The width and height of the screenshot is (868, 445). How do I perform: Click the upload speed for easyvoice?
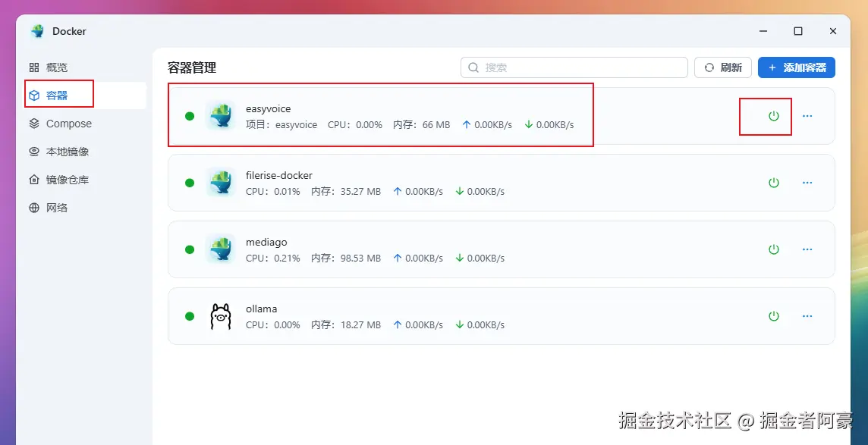pyautogui.click(x=486, y=125)
